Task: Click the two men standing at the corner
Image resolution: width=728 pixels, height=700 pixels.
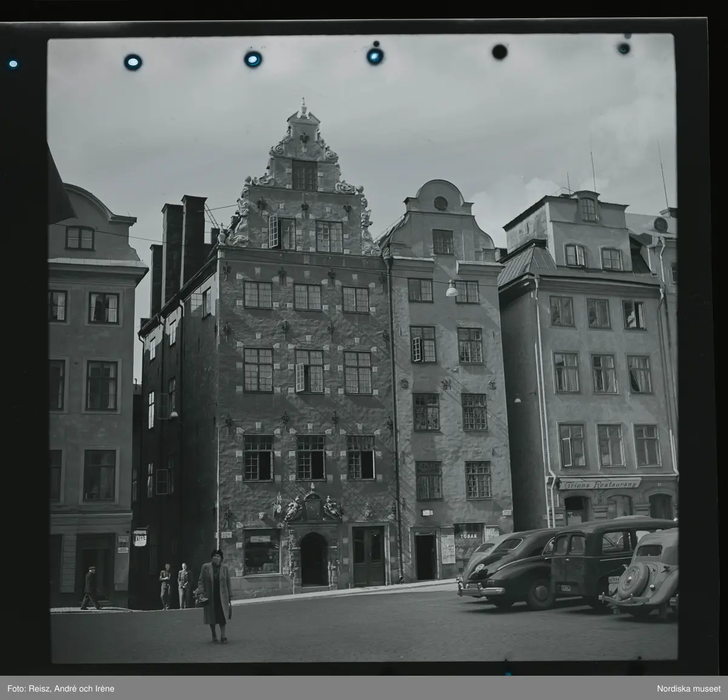Action: 174,586
